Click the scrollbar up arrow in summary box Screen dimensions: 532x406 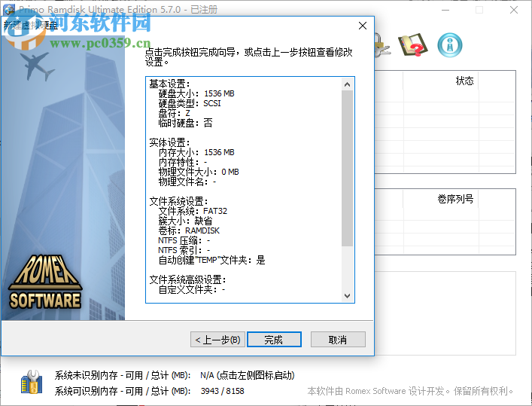347,84
